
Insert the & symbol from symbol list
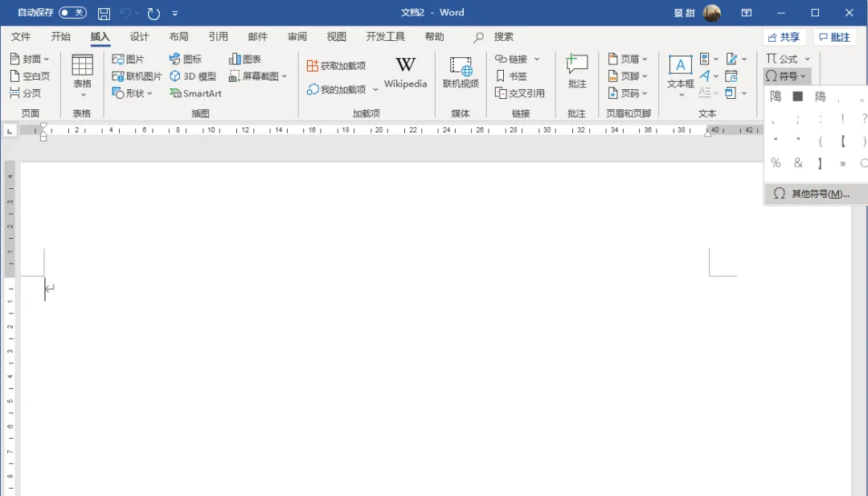798,163
